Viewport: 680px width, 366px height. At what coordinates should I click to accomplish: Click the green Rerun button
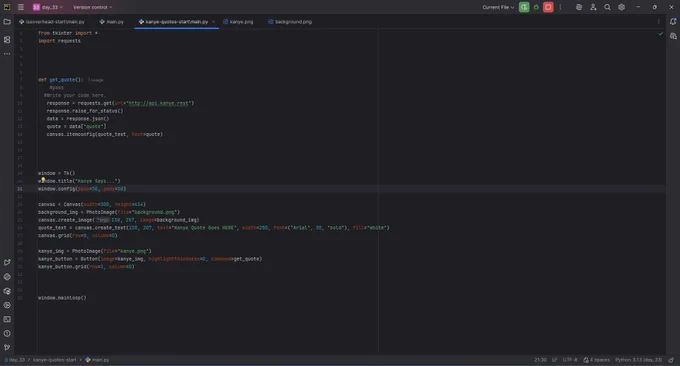pyautogui.click(x=524, y=7)
